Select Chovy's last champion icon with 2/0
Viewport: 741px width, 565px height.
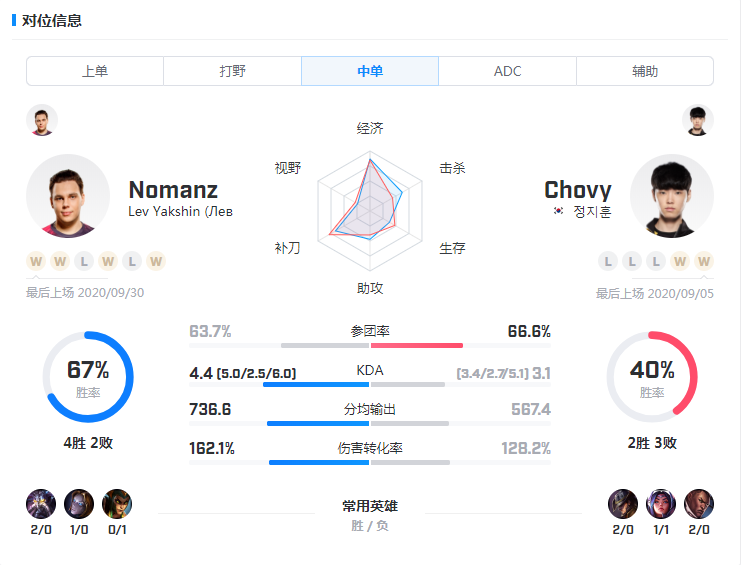pyautogui.click(x=698, y=504)
